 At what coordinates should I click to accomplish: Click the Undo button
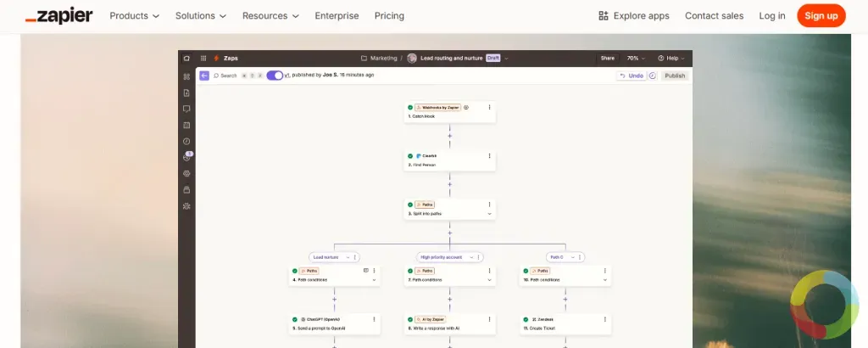point(632,76)
